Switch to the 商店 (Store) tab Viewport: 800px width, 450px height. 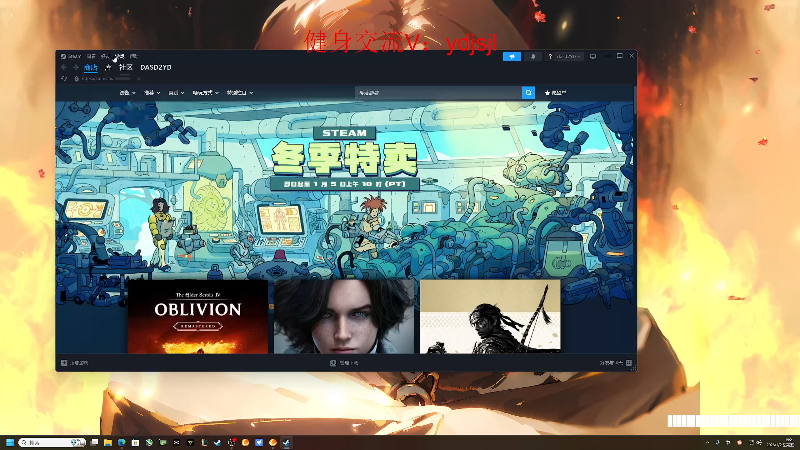pyautogui.click(x=91, y=67)
